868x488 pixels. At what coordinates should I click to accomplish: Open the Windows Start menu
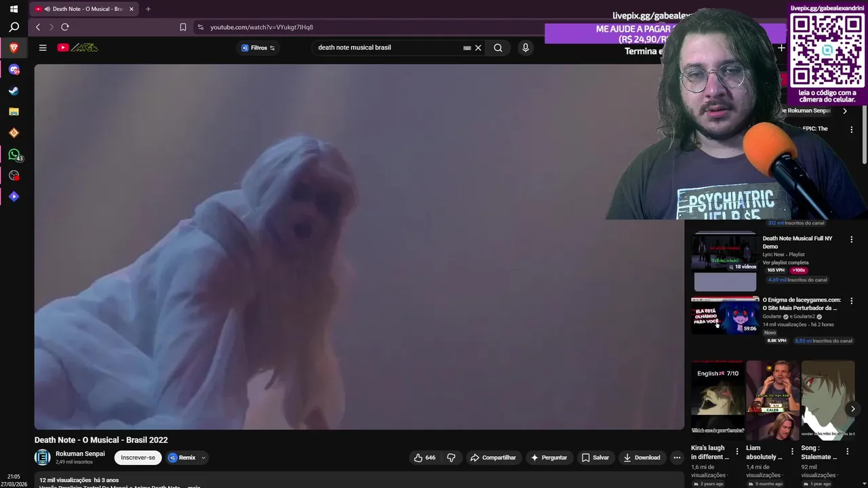click(14, 9)
